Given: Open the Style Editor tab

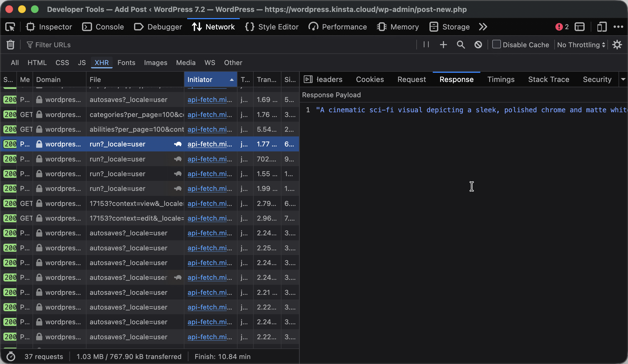Looking at the screenshot, I should (x=272, y=27).
